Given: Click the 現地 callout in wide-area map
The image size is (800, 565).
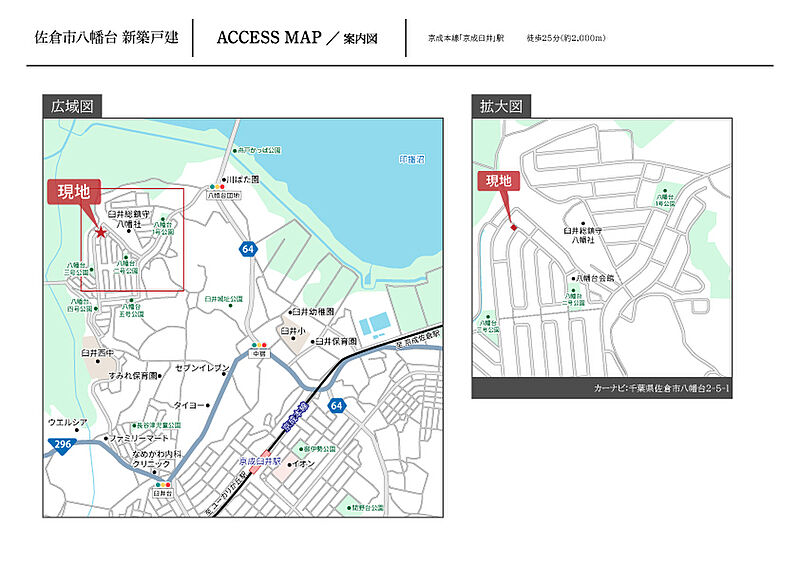Looking at the screenshot, I should click(x=74, y=192).
